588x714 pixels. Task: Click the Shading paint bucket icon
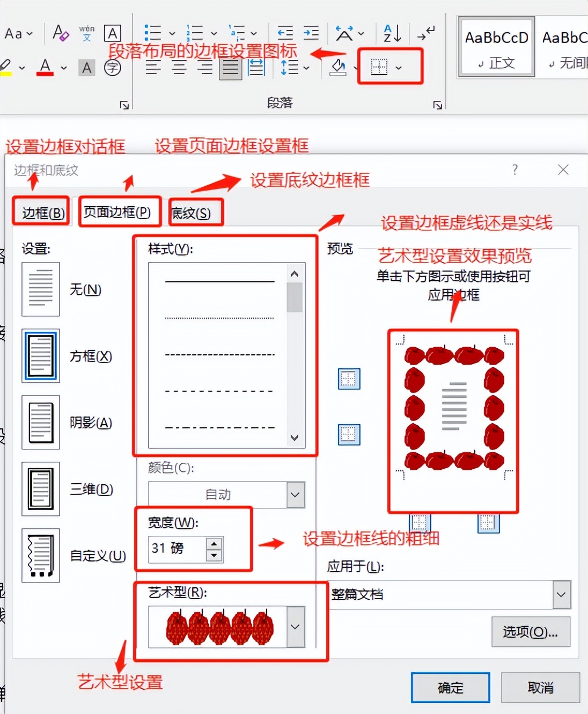click(338, 68)
